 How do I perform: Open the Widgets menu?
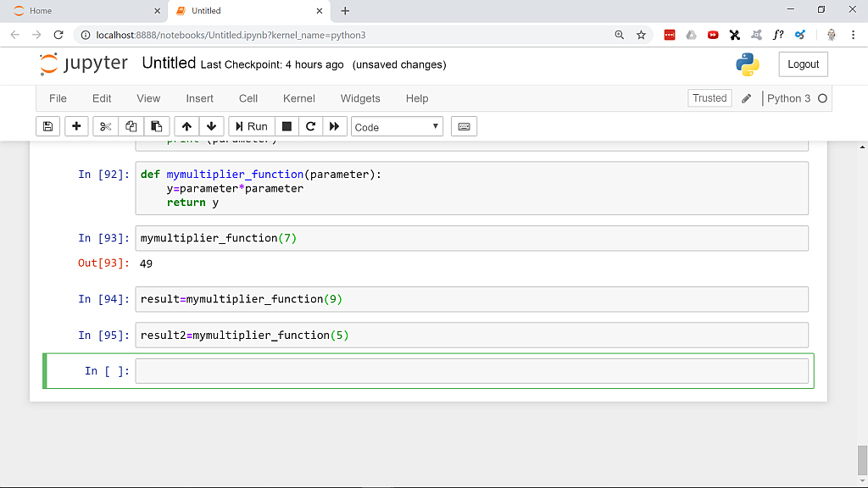(360, 98)
